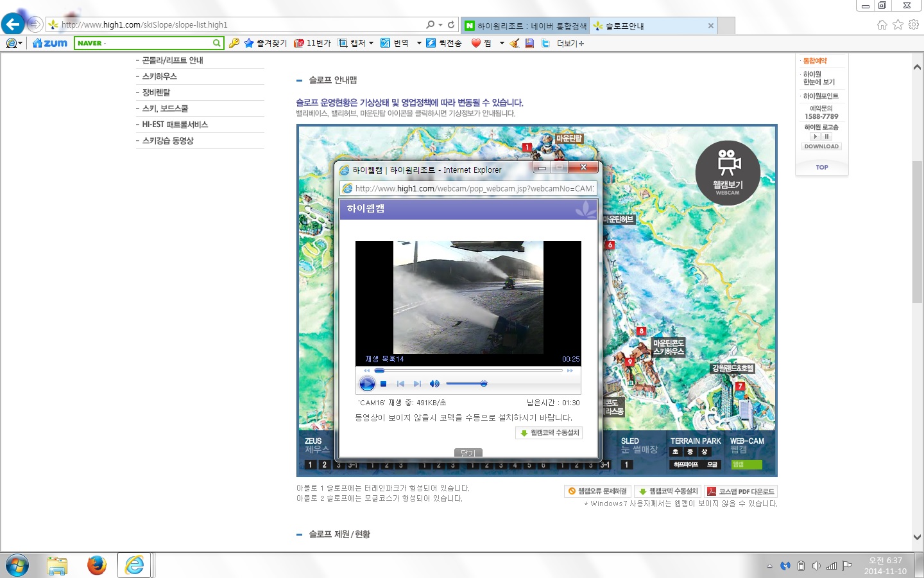Click DOWNLOAD under 하이원 로고송
This screenshot has height=578, width=924.
821,146
